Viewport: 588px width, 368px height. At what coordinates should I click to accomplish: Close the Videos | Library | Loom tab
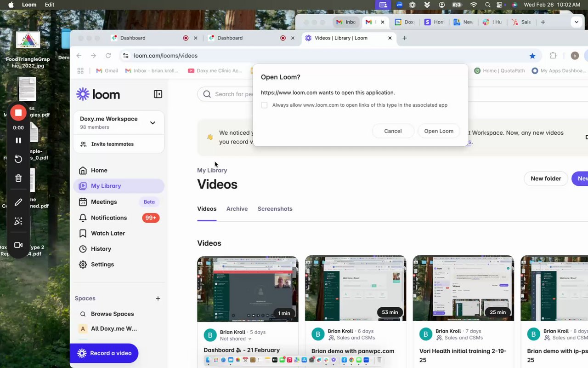point(390,38)
